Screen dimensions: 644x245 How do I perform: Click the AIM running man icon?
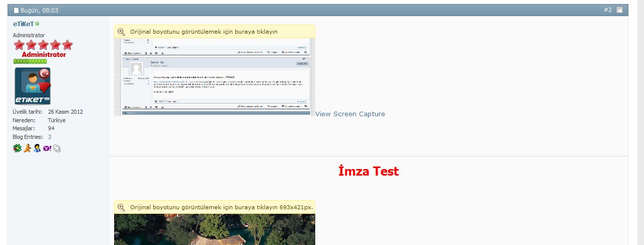point(27,148)
